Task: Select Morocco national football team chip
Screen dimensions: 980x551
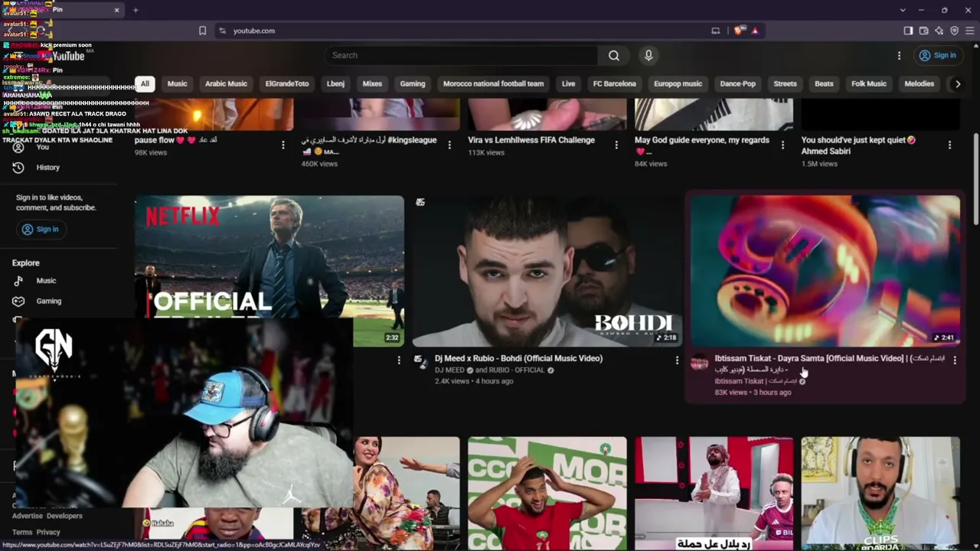Action: (493, 83)
